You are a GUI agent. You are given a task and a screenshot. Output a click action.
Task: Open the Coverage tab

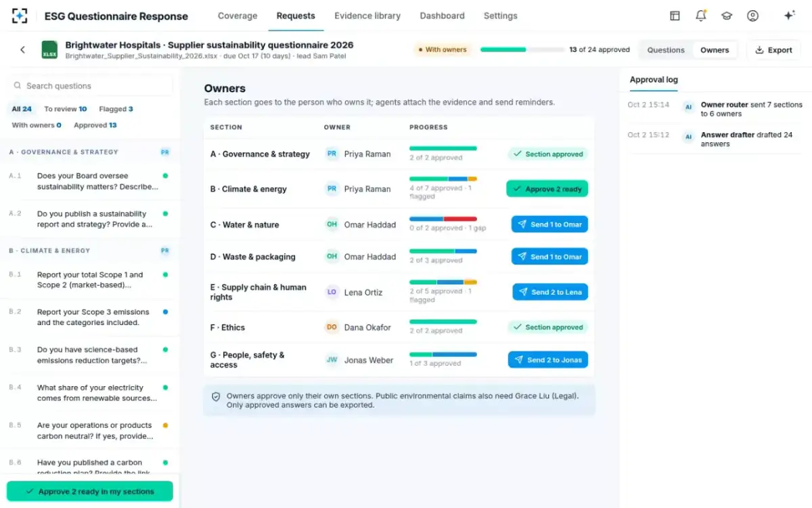238,16
